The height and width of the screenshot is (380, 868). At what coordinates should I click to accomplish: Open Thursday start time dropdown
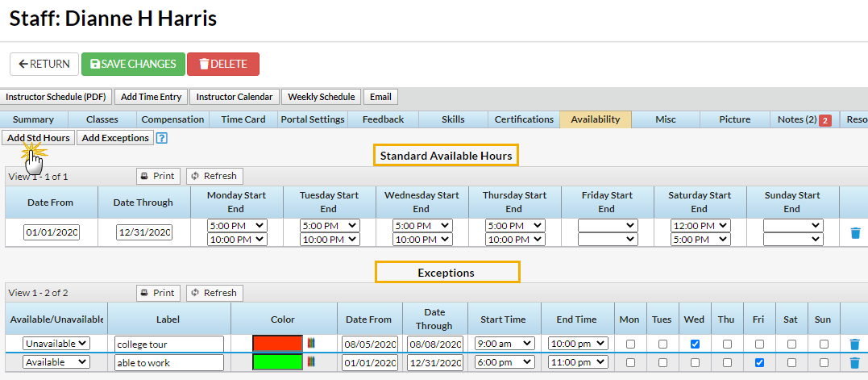coord(515,225)
